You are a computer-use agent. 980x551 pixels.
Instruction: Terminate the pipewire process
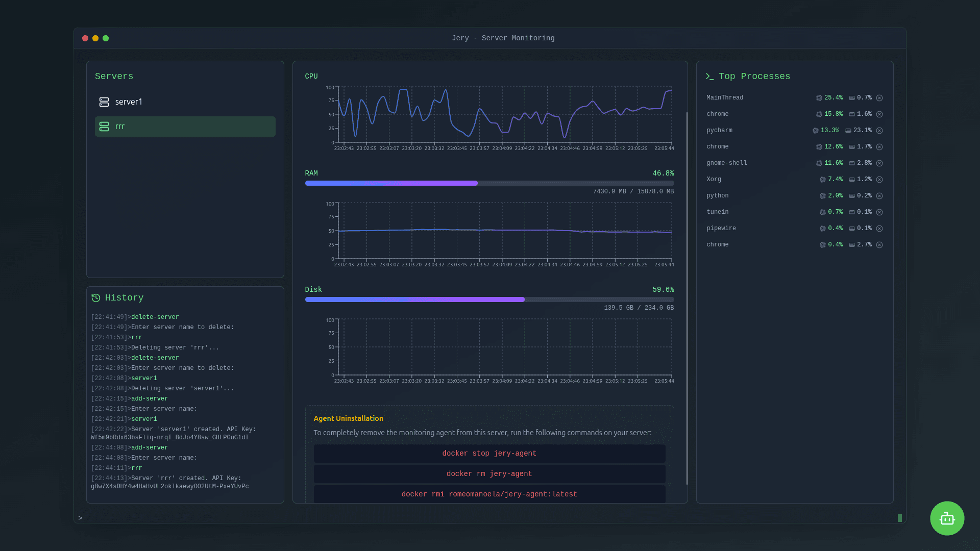pyautogui.click(x=879, y=229)
